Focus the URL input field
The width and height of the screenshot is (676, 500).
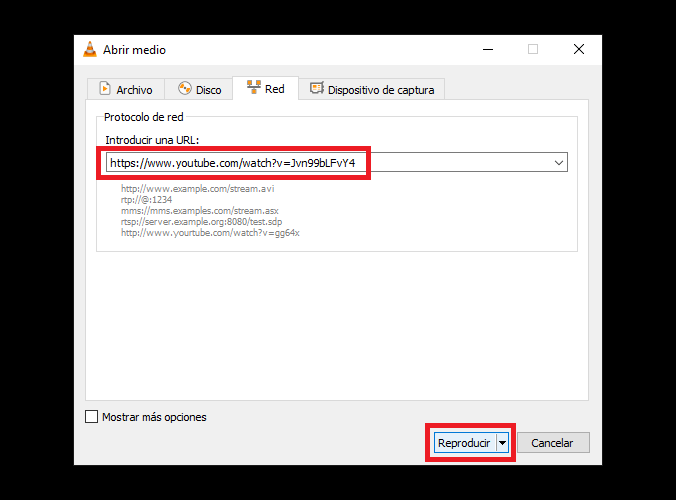pos(337,162)
